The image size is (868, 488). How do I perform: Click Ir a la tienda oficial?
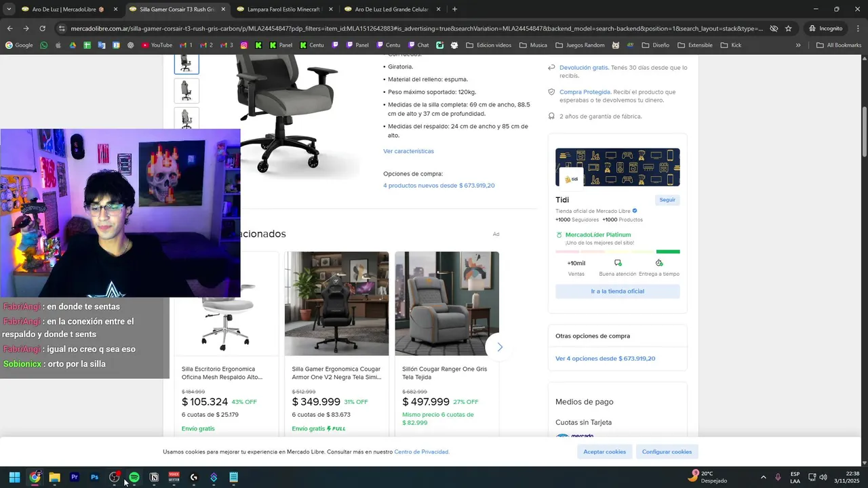pyautogui.click(x=617, y=291)
